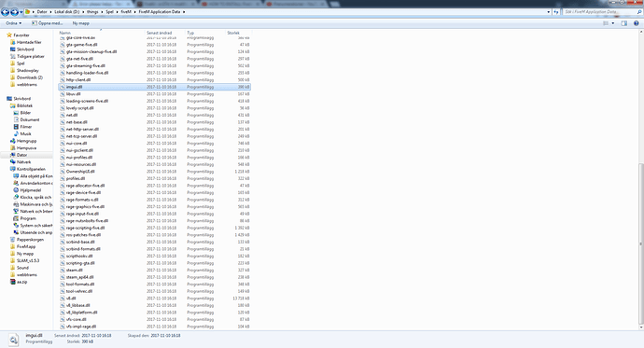Select the ros-patches-five.dll file icon
644x348 pixels.
click(63, 235)
